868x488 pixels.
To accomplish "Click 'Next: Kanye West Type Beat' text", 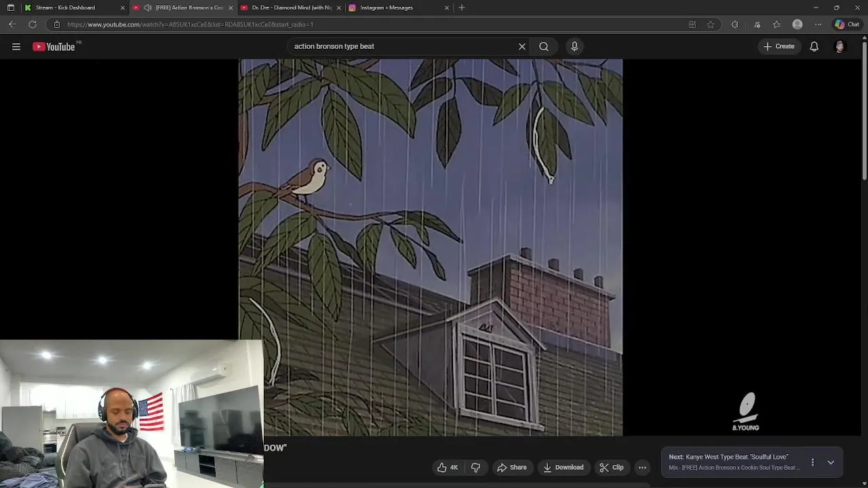I will click(728, 457).
